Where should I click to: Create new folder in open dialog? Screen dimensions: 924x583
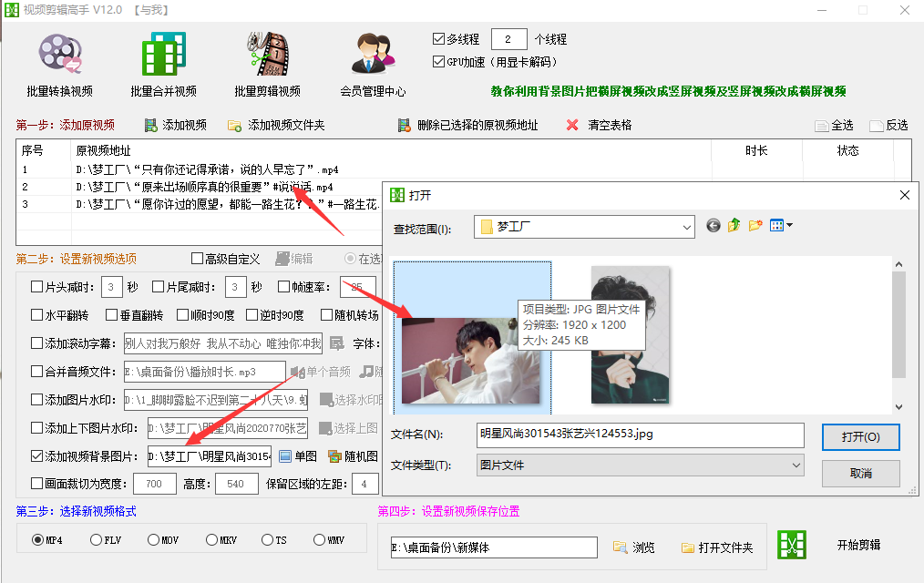[x=755, y=225]
